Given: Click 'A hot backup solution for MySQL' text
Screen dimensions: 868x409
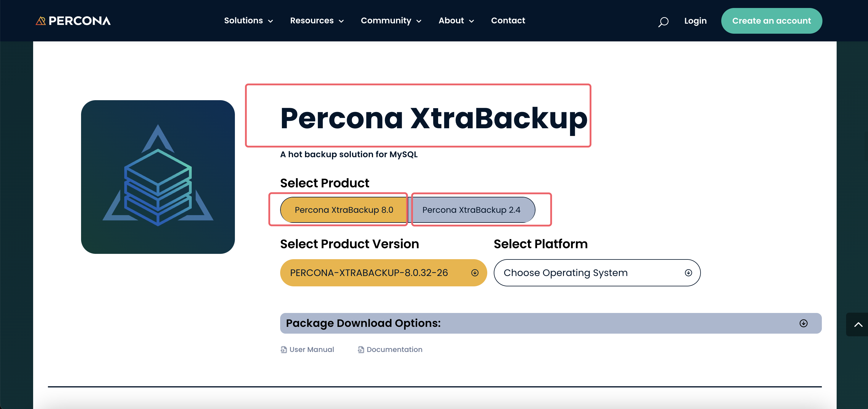Looking at the screenshot, I should (x=349, y=155).
